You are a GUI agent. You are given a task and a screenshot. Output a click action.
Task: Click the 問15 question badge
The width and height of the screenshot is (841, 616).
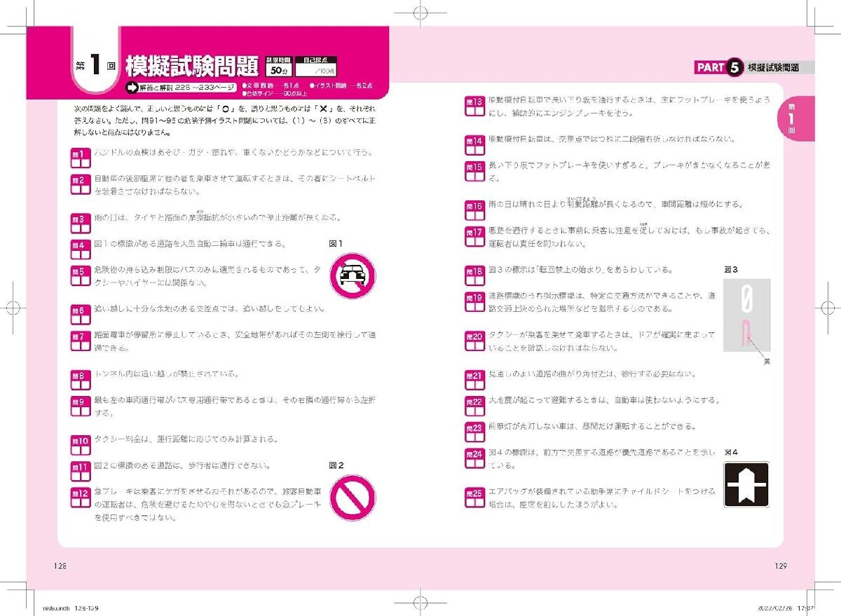(x=475, y=170)
